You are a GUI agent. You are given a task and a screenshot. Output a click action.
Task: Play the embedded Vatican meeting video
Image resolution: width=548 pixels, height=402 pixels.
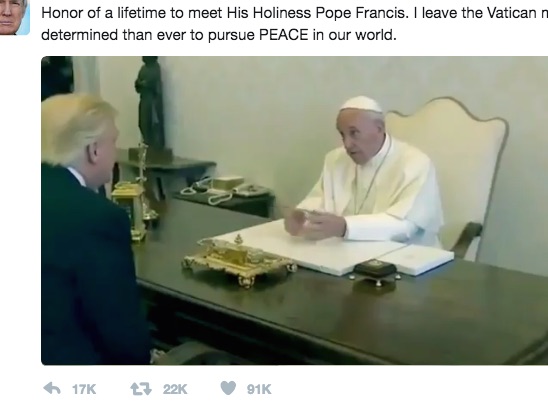(295, 210)
